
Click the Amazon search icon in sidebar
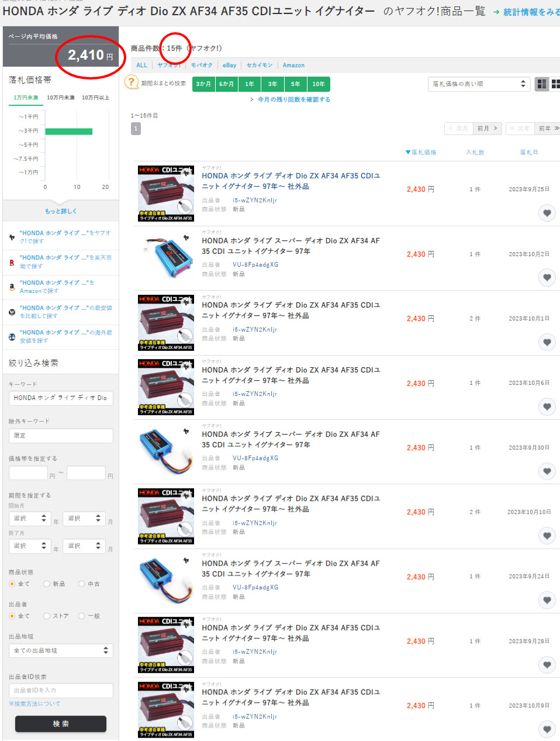click(12, 287)
